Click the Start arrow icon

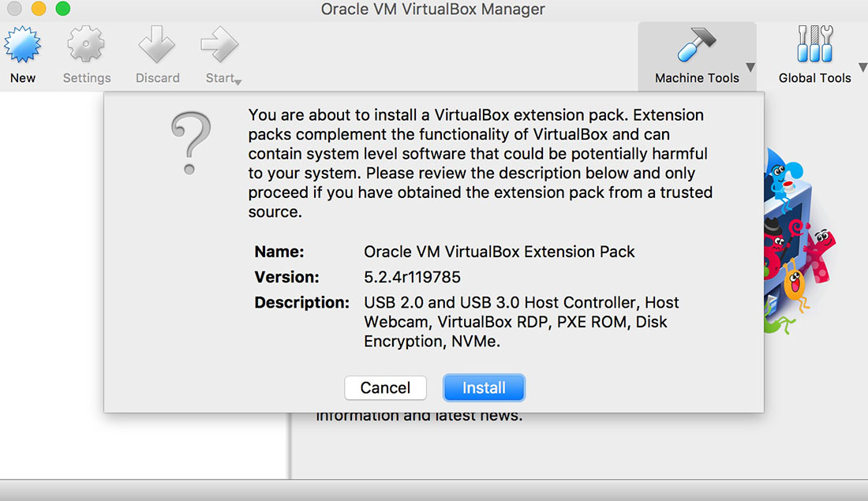click(x=219, y=44)
